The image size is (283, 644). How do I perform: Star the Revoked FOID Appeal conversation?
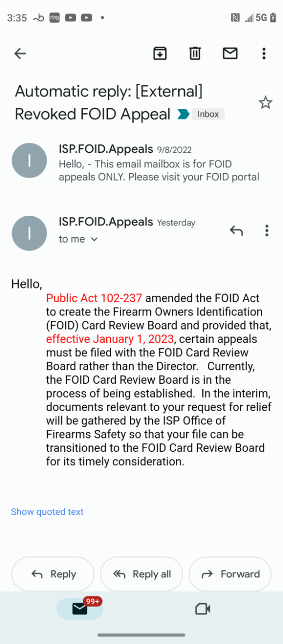point(265,103)
